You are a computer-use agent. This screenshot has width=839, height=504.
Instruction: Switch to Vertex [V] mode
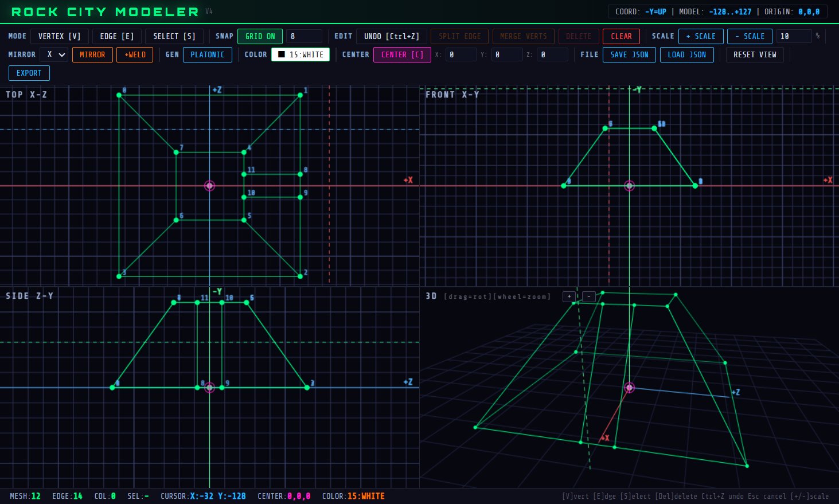click(x=60, y=36)
